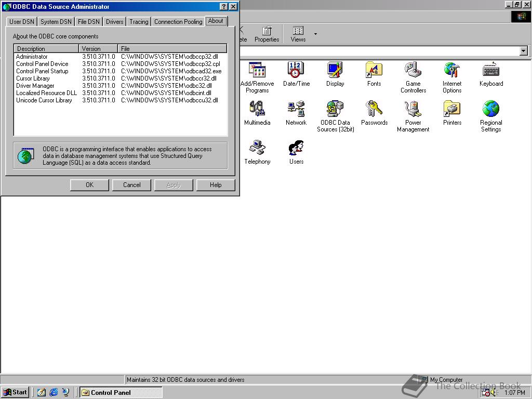Select the Passwords icon
Screen dimensions: 532x399
pyautogui.click(x=374, y=113)
